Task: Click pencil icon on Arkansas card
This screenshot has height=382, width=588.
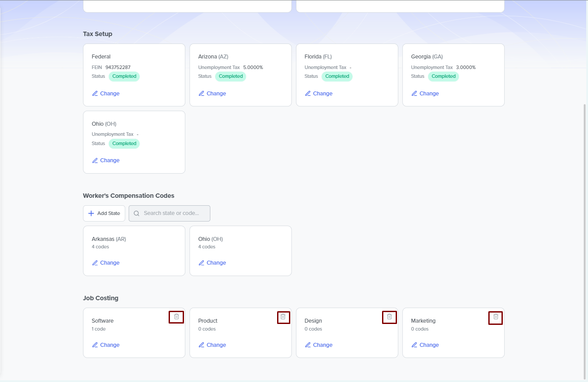Action: coord(95,263)
